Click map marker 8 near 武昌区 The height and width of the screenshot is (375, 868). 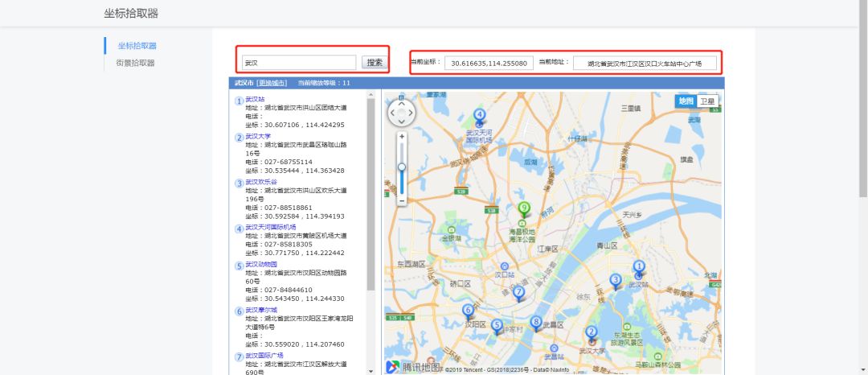point(535,323)
